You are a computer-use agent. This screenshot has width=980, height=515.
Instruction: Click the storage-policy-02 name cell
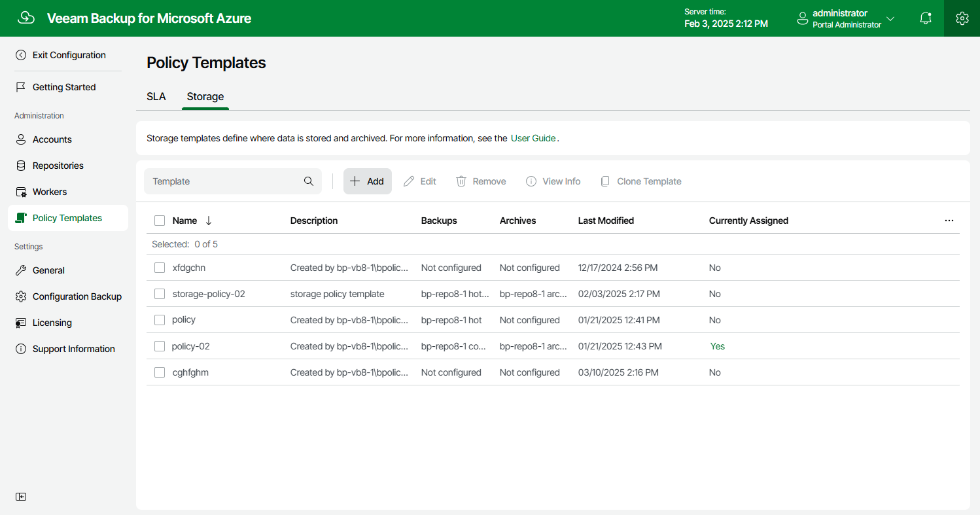click(209, 294)
